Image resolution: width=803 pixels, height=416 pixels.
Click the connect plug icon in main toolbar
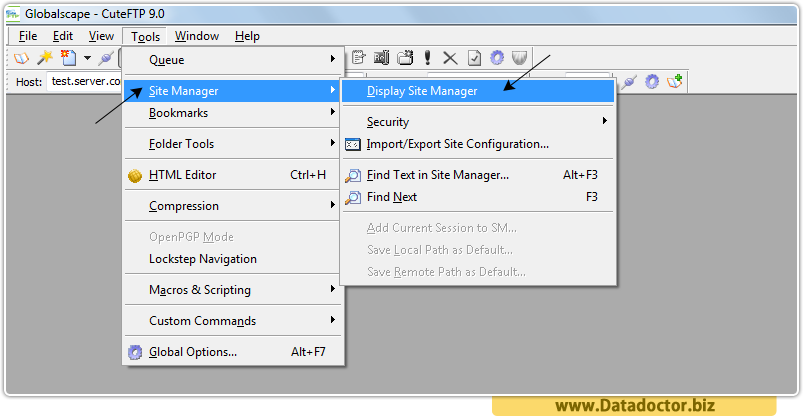[x=106, y=58]
